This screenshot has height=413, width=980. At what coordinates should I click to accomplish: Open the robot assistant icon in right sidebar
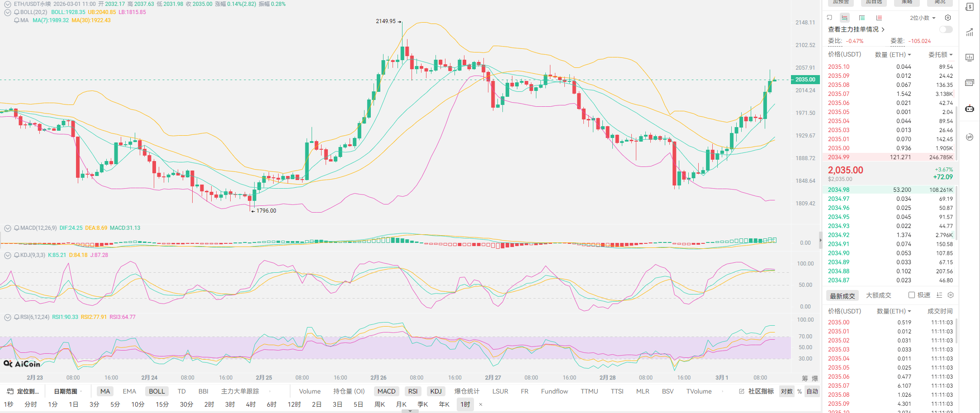970,109
